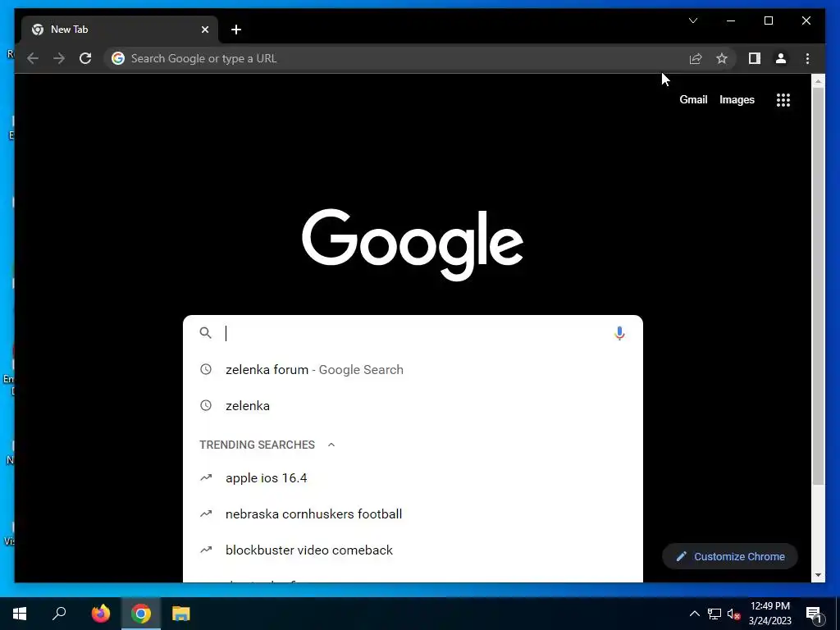Click the Share this page icon
This screenshot has width=840, height=630.
[x=696, y=58]
